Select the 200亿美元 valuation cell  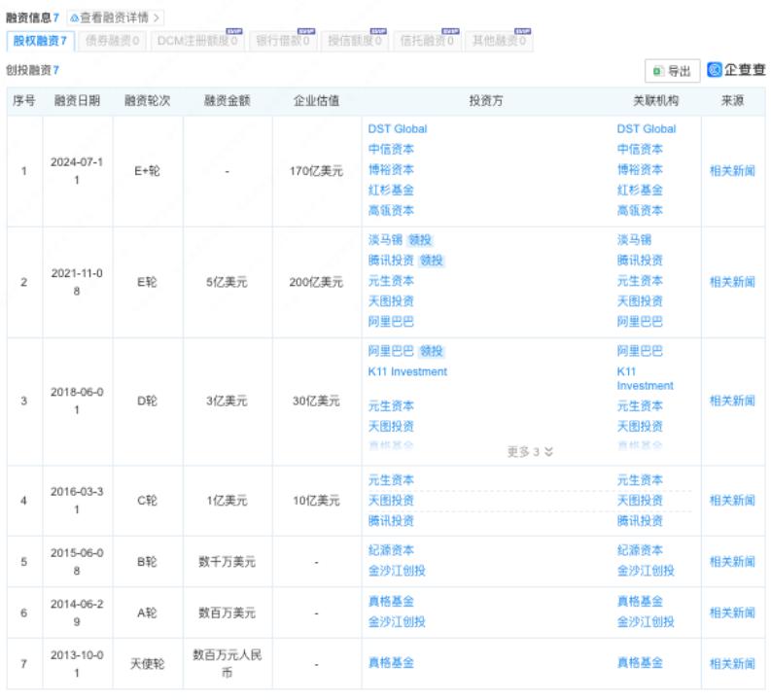click(316, 282)
